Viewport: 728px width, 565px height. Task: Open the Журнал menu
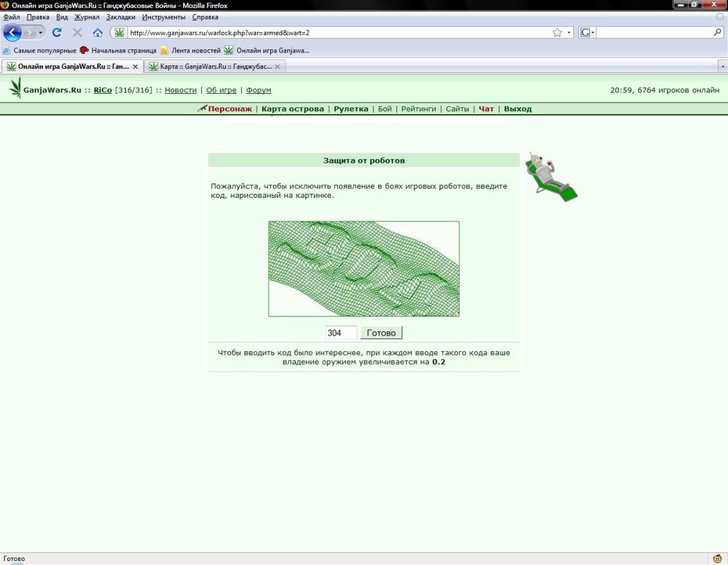87,17
